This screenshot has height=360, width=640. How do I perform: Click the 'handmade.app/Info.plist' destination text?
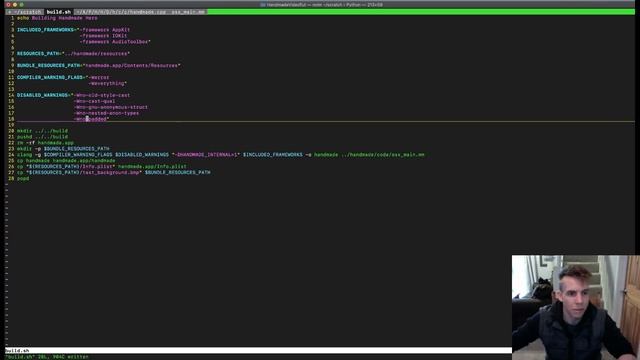[x=152, y=167]
